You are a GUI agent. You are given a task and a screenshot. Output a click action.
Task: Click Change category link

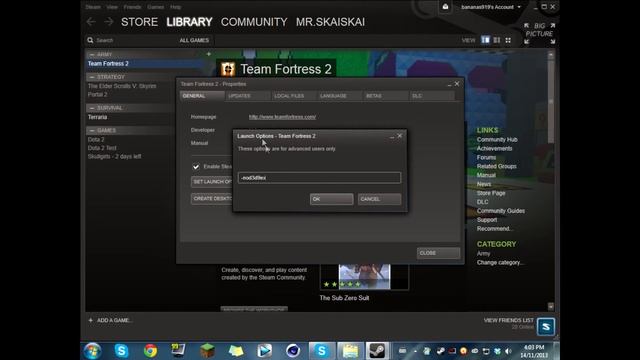point(500,262)
